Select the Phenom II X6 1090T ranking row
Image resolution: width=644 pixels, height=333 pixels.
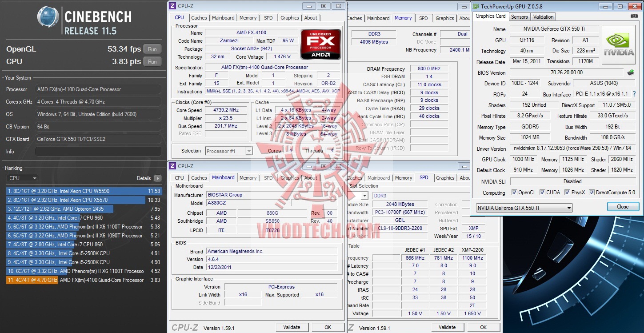(x=84, y=236)
